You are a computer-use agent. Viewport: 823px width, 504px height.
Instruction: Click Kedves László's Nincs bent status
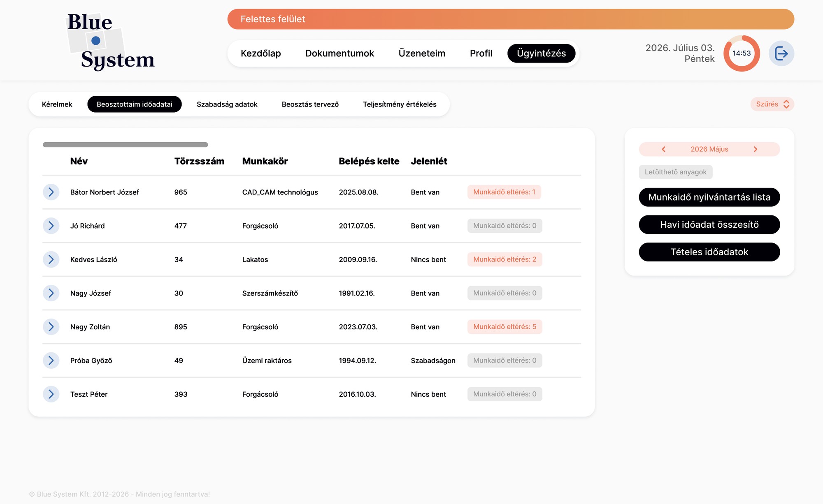tap(428, 260)
